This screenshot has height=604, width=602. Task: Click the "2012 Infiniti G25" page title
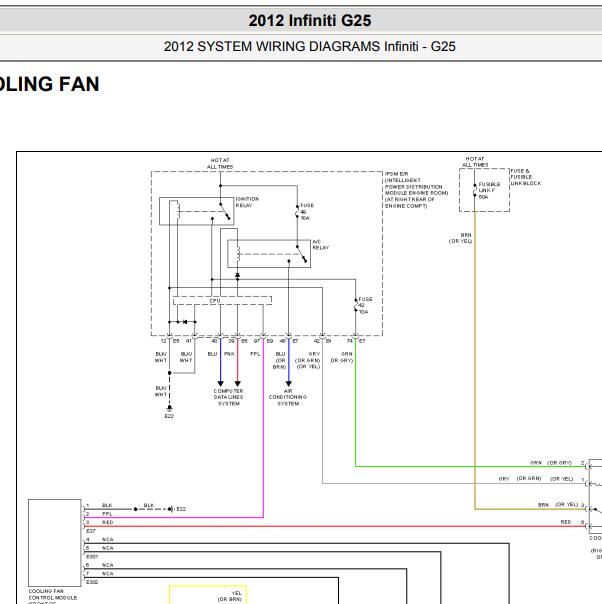(310, 20)
